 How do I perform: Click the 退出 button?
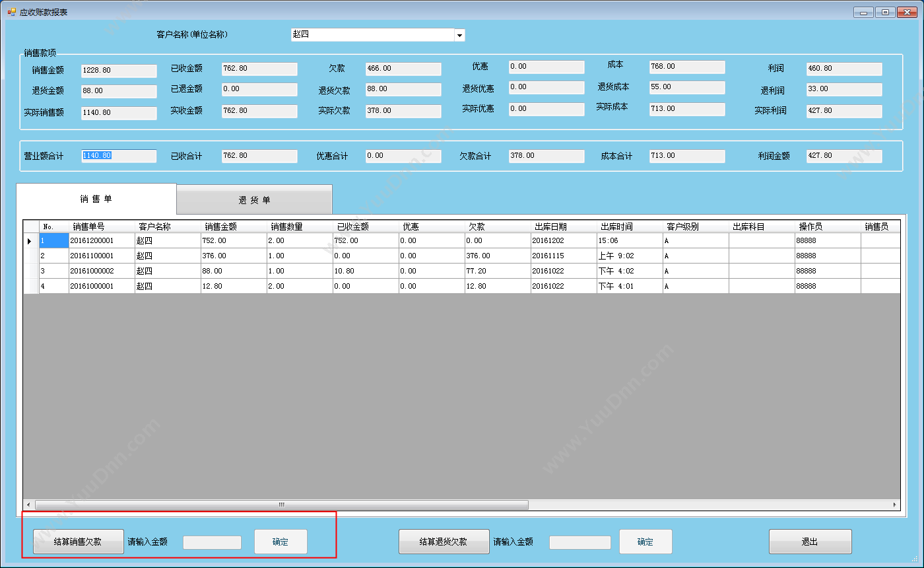click(810, 542)
